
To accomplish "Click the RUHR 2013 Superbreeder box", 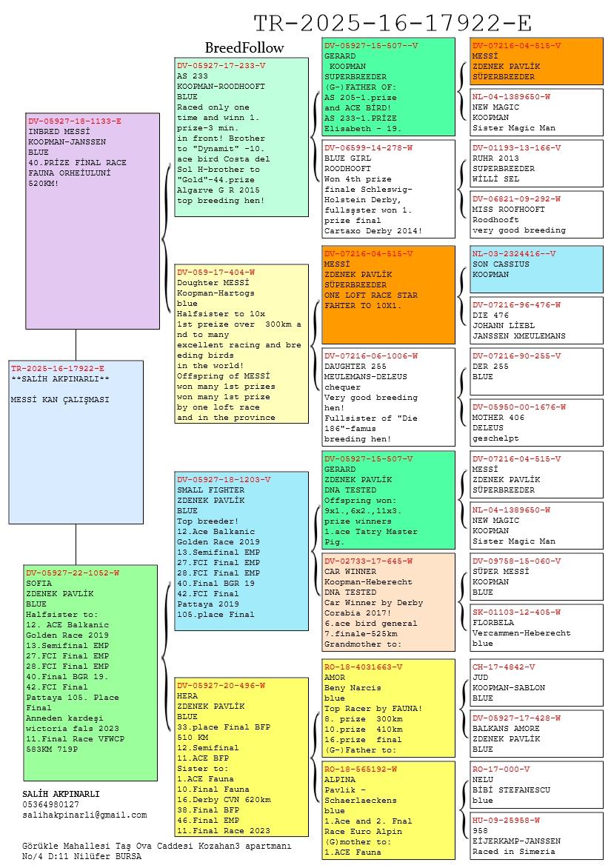I will (x=537, y=164).
